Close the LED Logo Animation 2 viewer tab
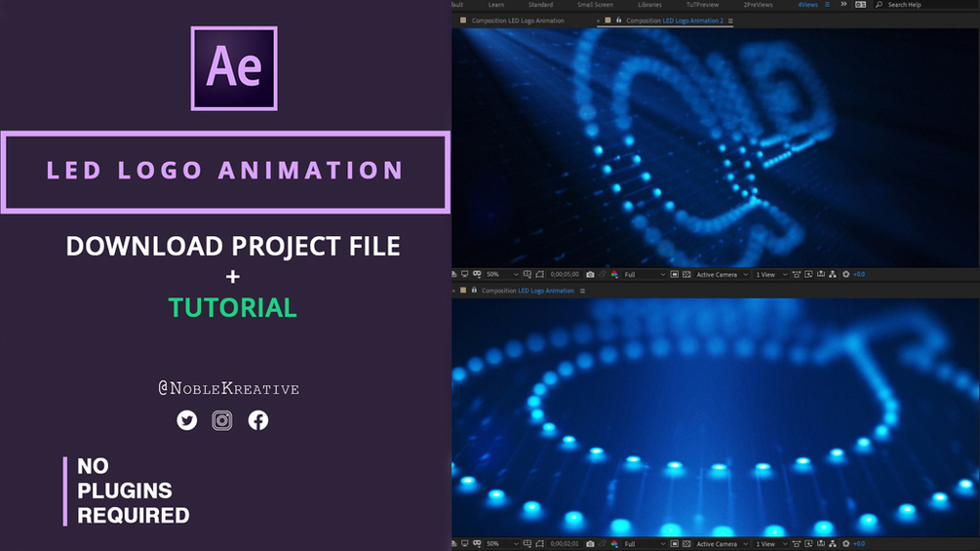 click(598, 20)
